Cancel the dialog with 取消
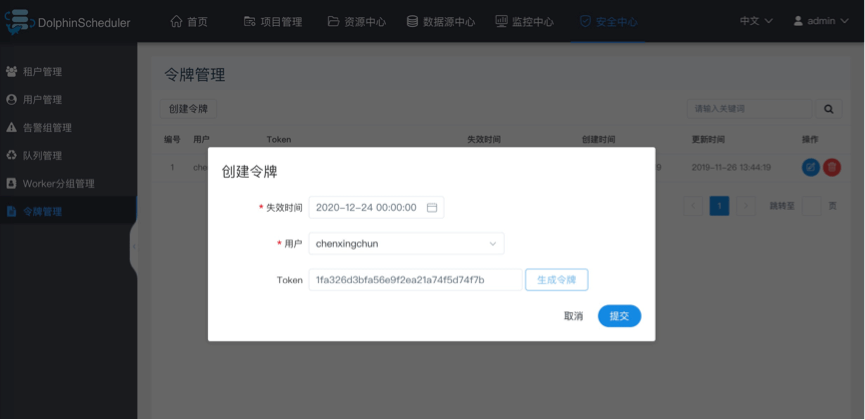This screenshot has height=420, width=865. click(x=573, y=316)
